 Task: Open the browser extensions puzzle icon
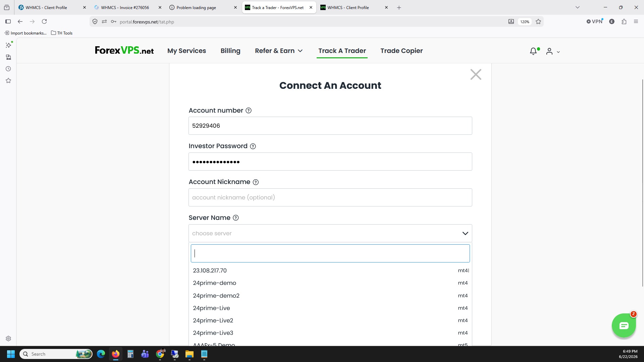click(624, 21)
